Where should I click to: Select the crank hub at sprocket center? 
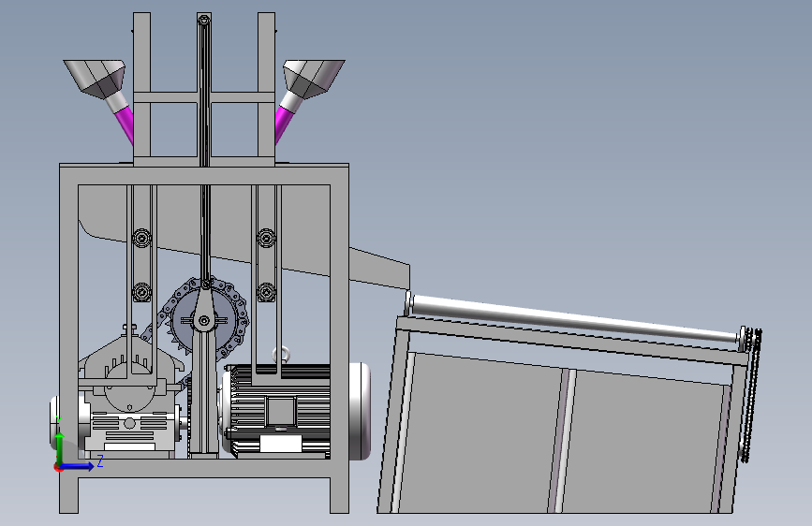pos(204,321)
